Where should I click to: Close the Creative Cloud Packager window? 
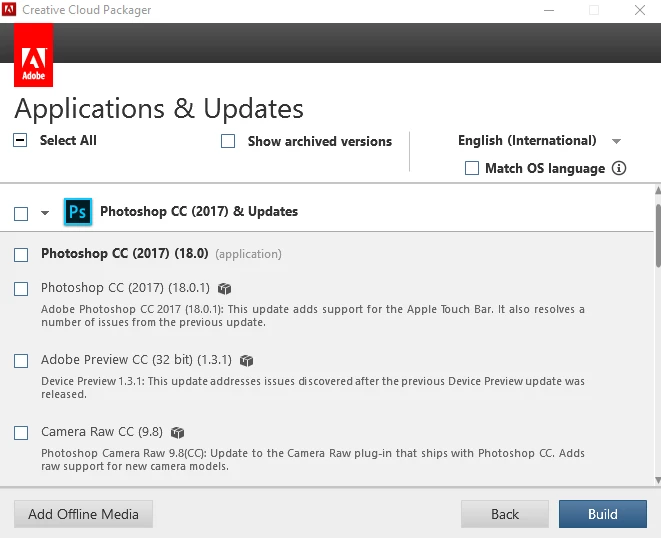(640, 10)
